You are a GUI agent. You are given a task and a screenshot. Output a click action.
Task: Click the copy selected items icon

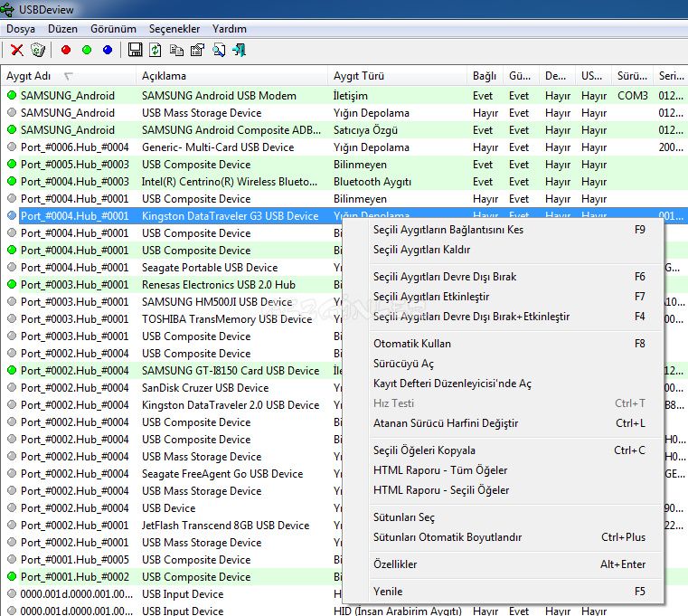point(177,50)
